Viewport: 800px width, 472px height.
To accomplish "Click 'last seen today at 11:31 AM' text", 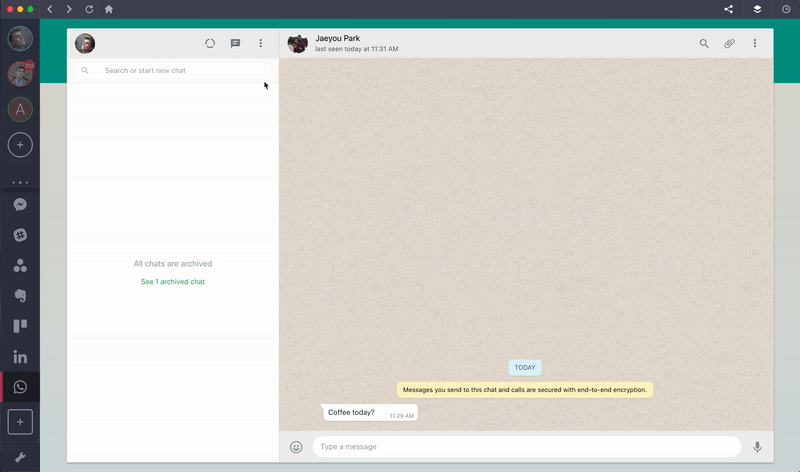I will 356,49.
